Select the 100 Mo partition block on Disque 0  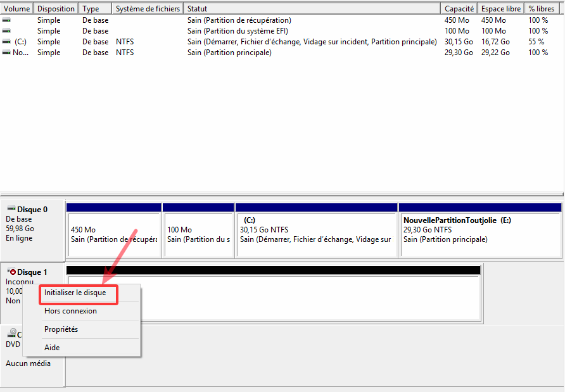click(x=198, y=234)
